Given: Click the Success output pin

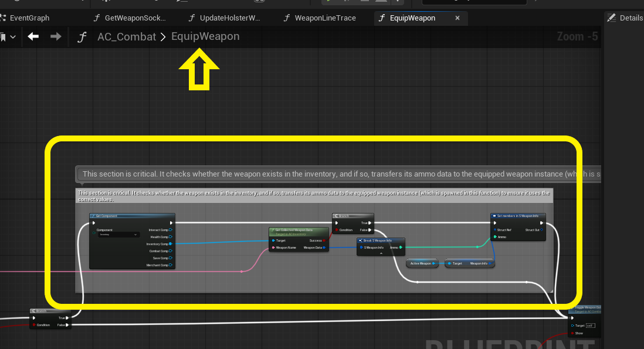Looking at the screenshot, I should pyautogui.click(x=324, y=240).
